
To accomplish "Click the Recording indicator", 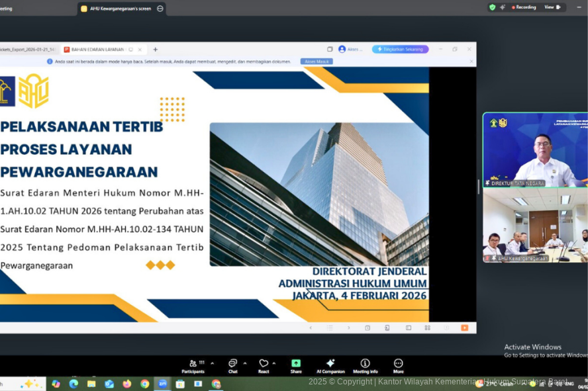I will [x=524, y=7].
